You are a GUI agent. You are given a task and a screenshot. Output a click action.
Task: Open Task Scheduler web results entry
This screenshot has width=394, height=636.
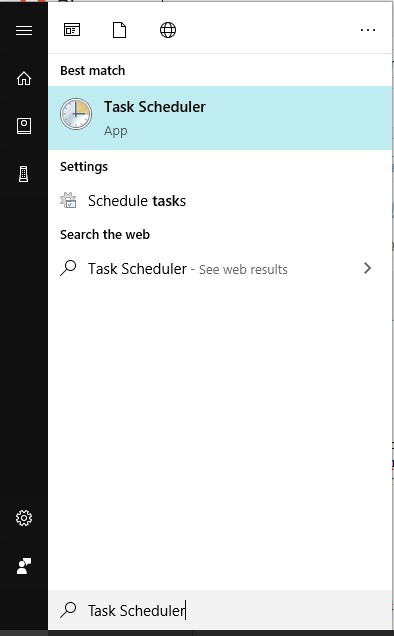coord(220,269)
